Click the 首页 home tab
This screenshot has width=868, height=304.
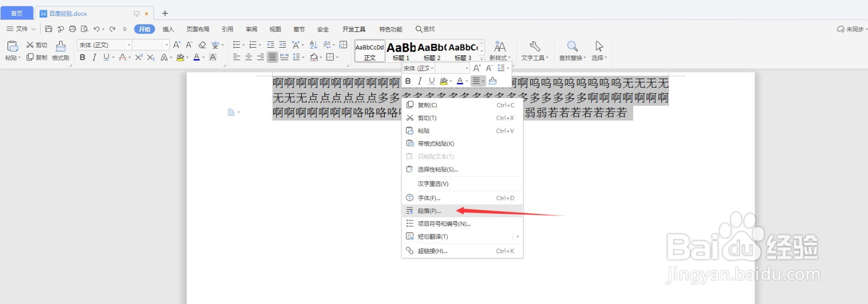(17, 13)
